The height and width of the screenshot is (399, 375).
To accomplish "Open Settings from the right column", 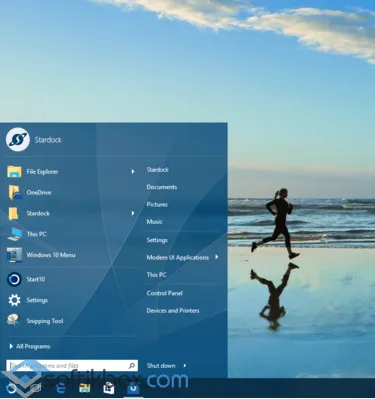I will (x=157, y=240).
